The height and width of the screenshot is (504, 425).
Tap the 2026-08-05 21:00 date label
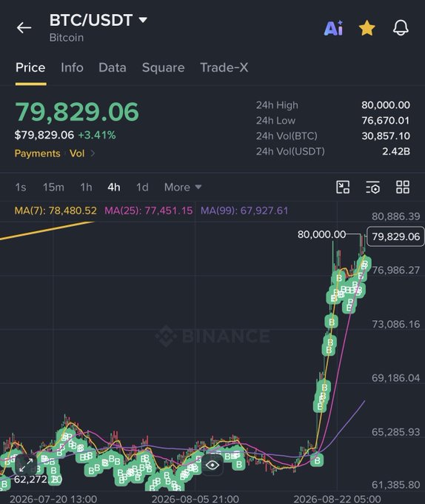click(195, 499)
